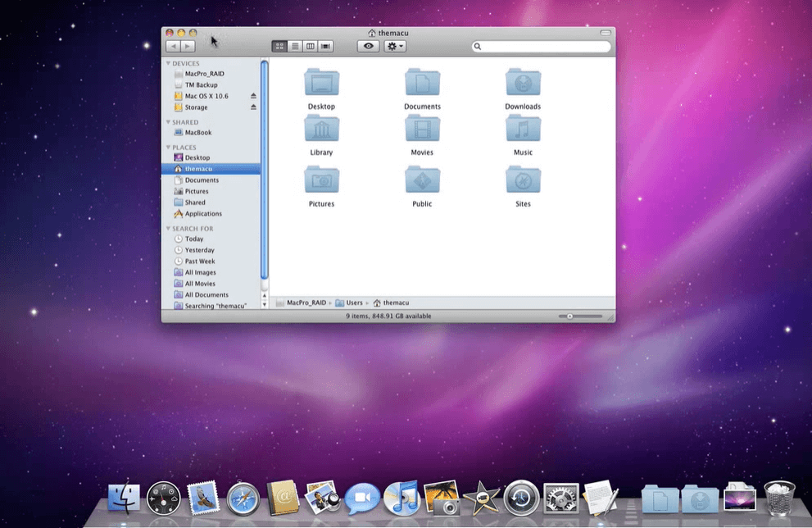Click Users in the path bar
The height and width of the screenshot is (528, 812).
pos(353,303)
